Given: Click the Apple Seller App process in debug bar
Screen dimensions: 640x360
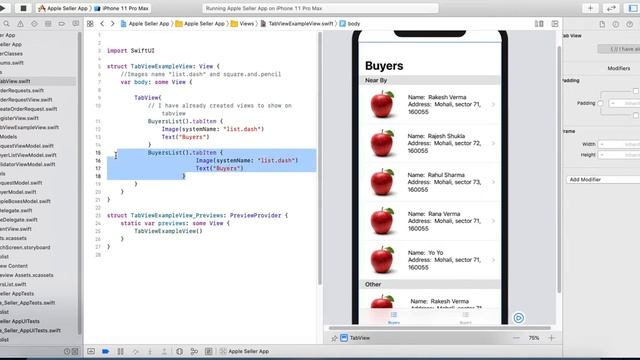Looking at the screenshot, I should click(244, 351).
